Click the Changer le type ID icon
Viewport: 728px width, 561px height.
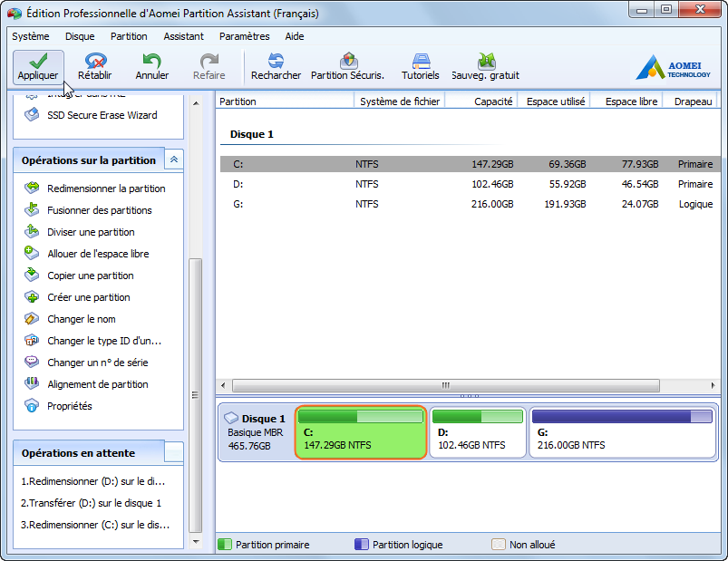click(32, 341)
